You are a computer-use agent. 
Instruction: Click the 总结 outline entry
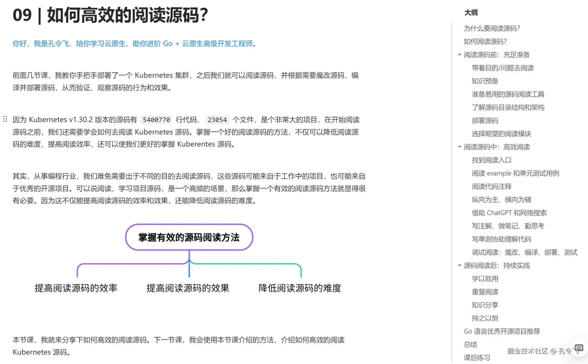470,344
